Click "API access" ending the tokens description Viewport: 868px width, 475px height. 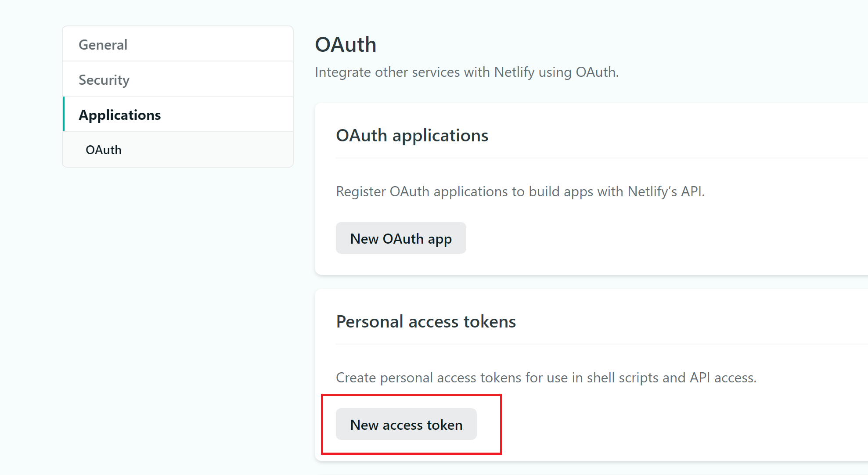[722, 378]
